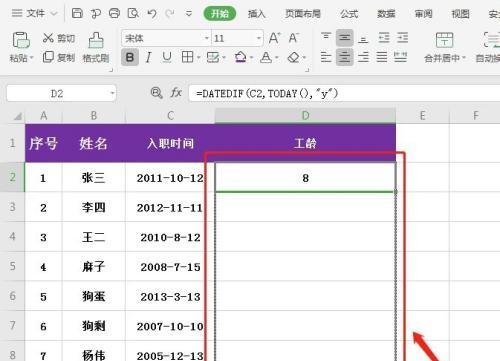Decrease font size with A- icon
The width and height of the screenshot is (500, 361).
point(293,38)
